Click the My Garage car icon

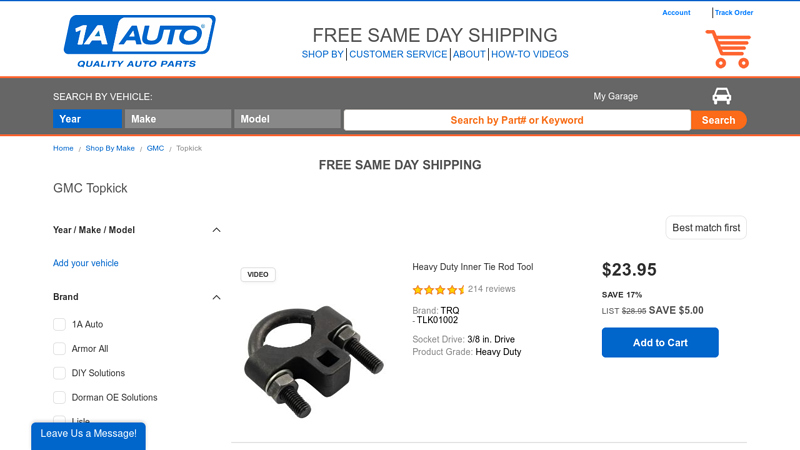[721, 96]
